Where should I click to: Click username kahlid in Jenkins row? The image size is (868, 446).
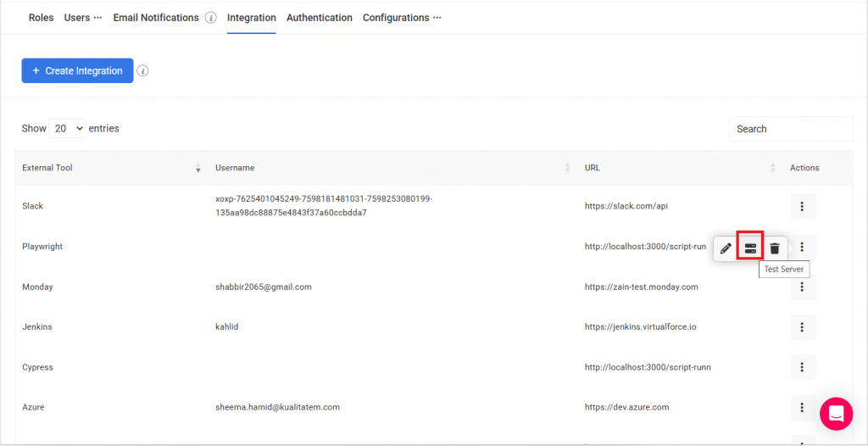click(227, 327)
